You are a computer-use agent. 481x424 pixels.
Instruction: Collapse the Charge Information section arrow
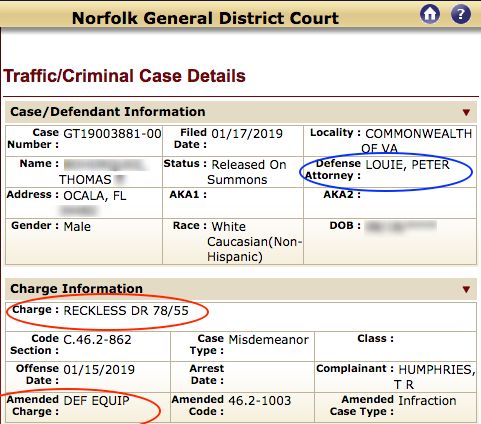pyautogui.click(x=466, y=289)
